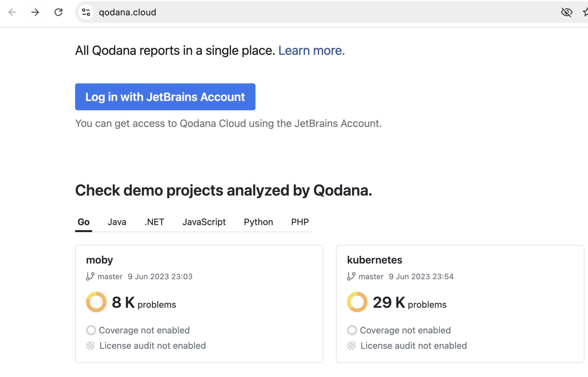588x377 pixels.
Task: Switch to the JavaScript tab
Action: point(204,222)
